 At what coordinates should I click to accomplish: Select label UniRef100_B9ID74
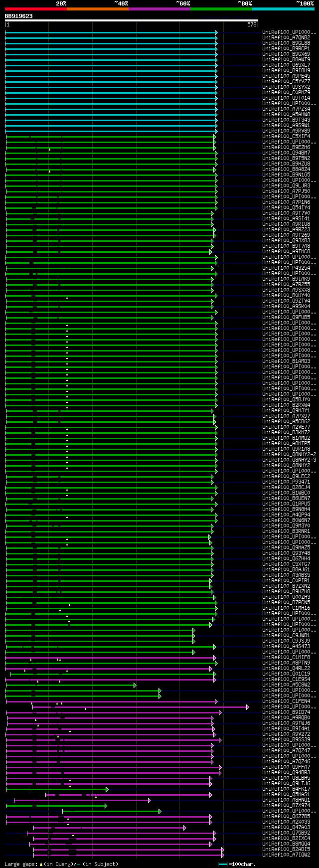(x=286, y=712)
